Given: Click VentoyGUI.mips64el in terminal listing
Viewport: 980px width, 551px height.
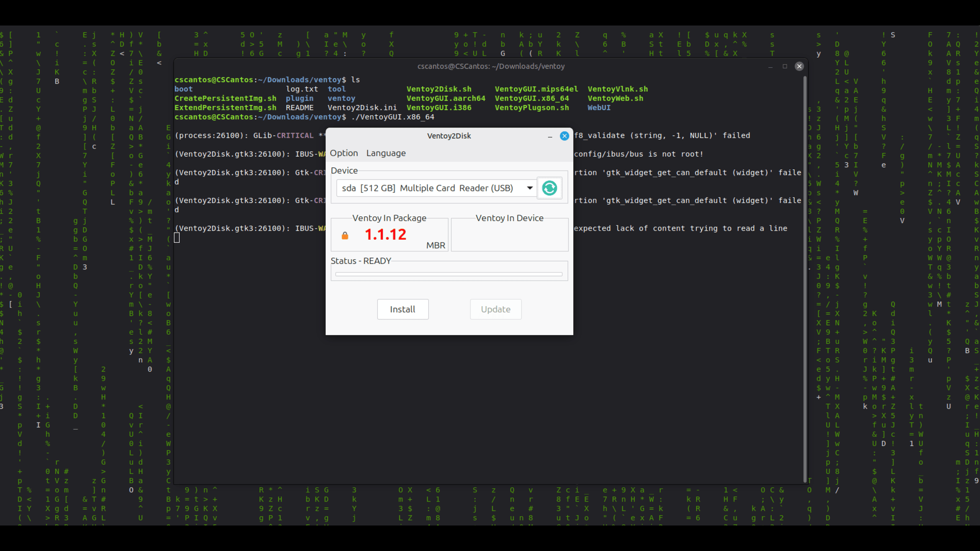Looking at the screenshot, I should [536, 89].
